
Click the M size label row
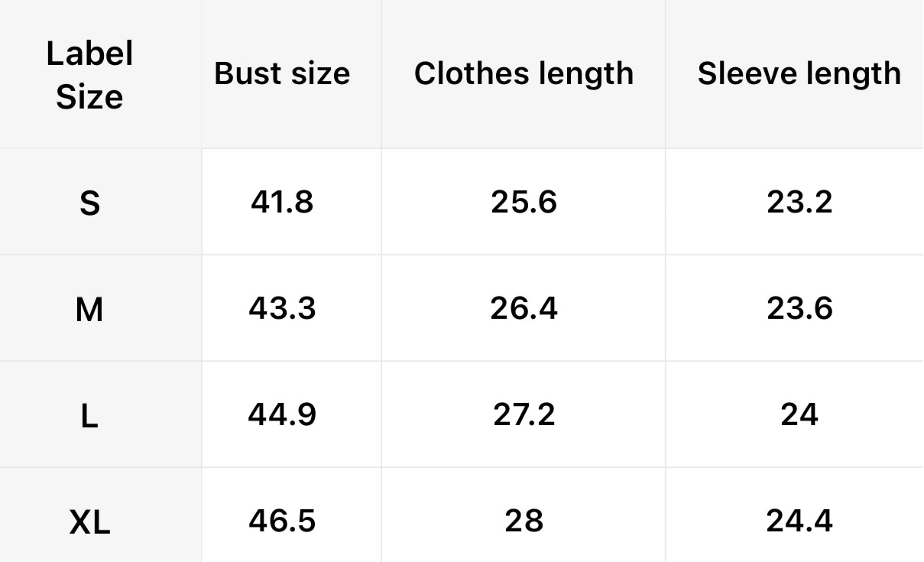tap(89, 310)
